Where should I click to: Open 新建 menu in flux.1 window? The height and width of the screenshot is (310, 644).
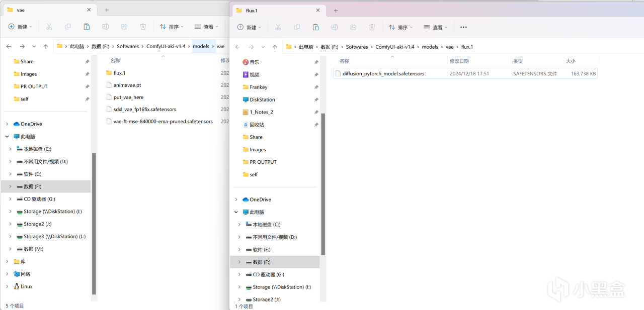pos(249,27)
